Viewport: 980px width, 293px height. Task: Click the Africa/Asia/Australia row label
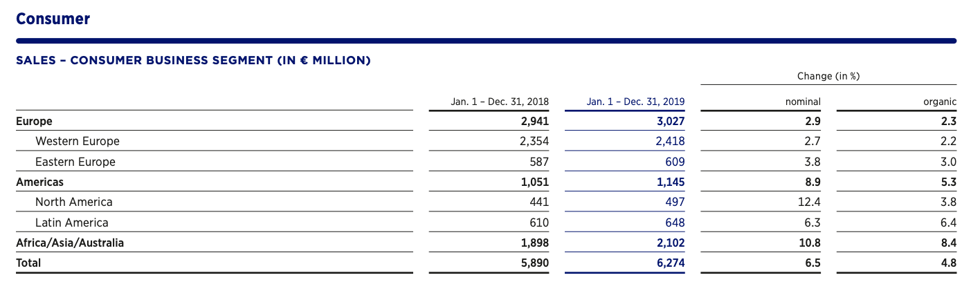pyautogui.click(x=70, y=243)
